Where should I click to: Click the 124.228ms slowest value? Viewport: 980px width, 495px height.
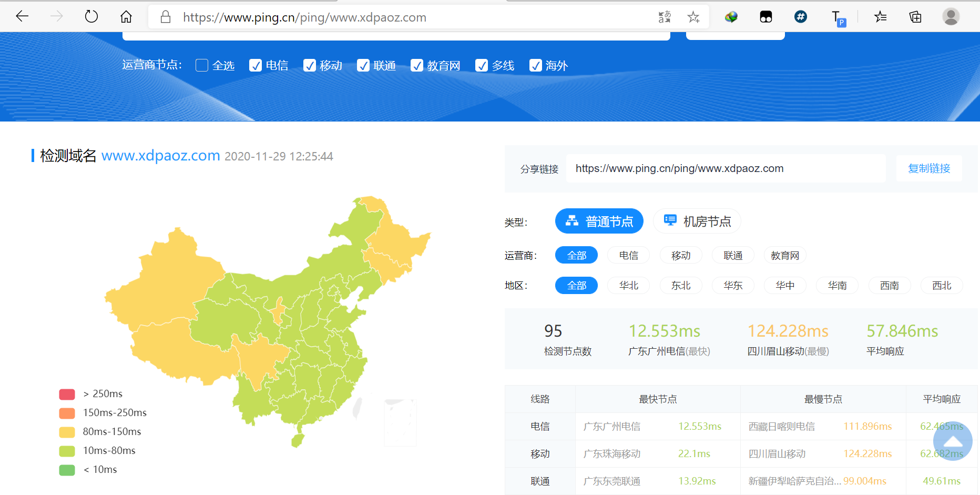[788, 331]
